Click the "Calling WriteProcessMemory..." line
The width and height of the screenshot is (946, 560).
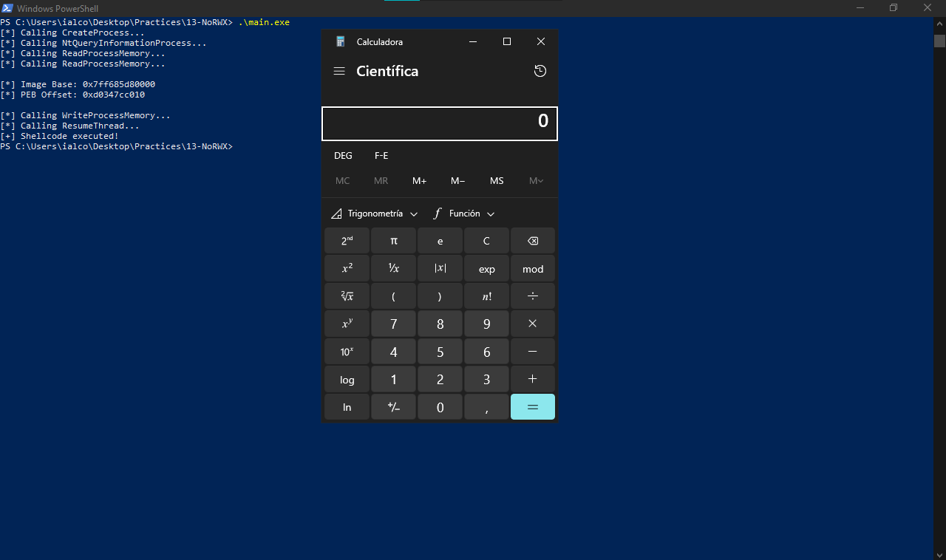coord(85,115)
